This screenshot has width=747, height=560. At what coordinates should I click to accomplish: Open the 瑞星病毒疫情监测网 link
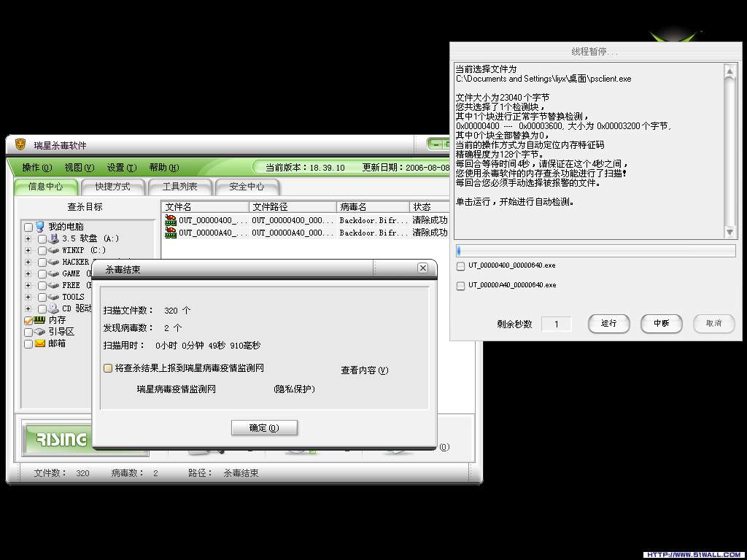click(x=177, y=389)
